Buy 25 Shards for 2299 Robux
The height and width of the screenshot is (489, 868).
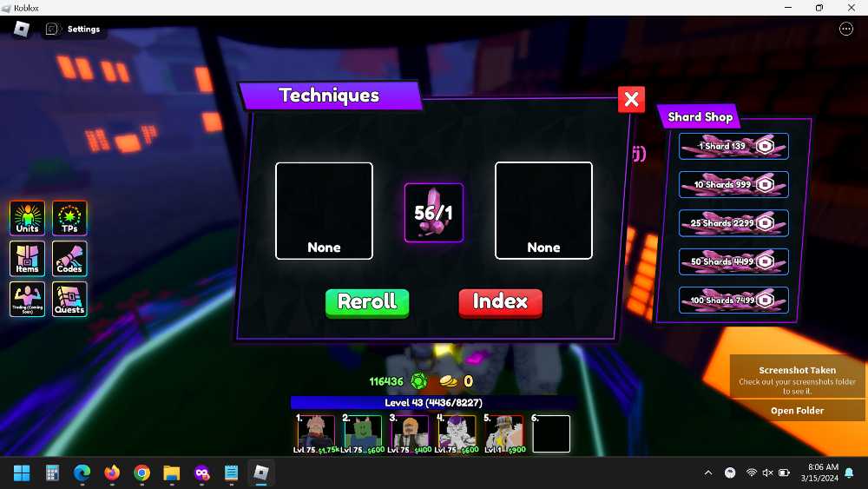coord(733,223)
